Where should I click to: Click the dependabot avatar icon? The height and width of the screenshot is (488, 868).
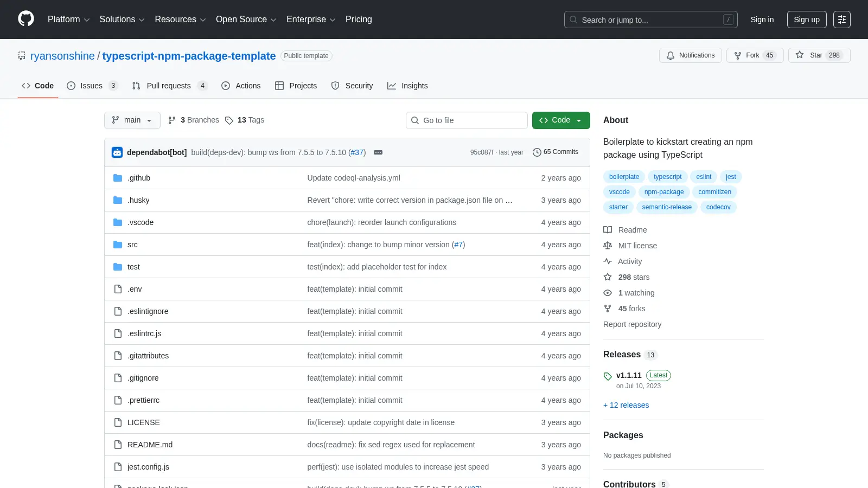coord(117,152)
